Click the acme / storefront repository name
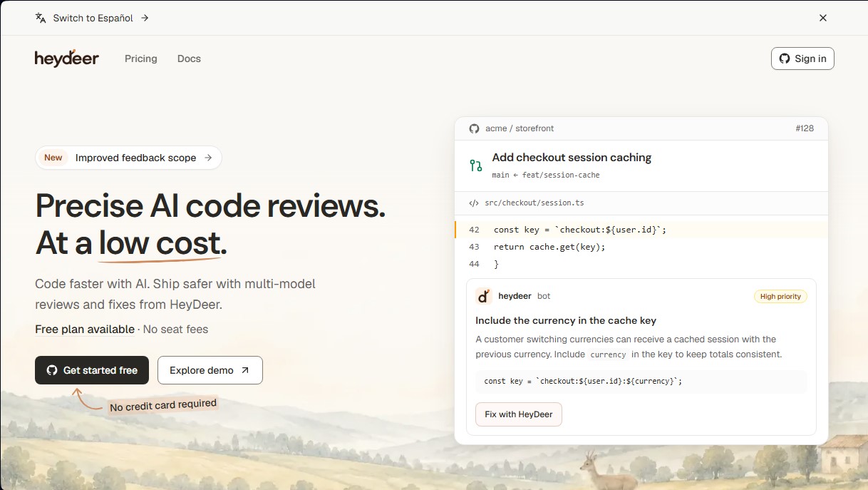 coord(520,128)
